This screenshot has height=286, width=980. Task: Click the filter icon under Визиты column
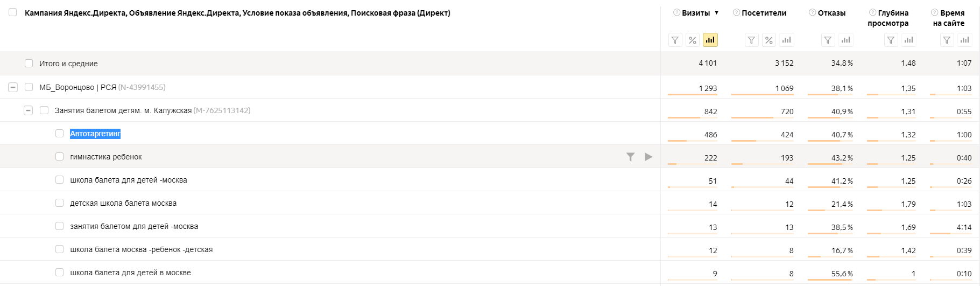[x=675, y=40]
